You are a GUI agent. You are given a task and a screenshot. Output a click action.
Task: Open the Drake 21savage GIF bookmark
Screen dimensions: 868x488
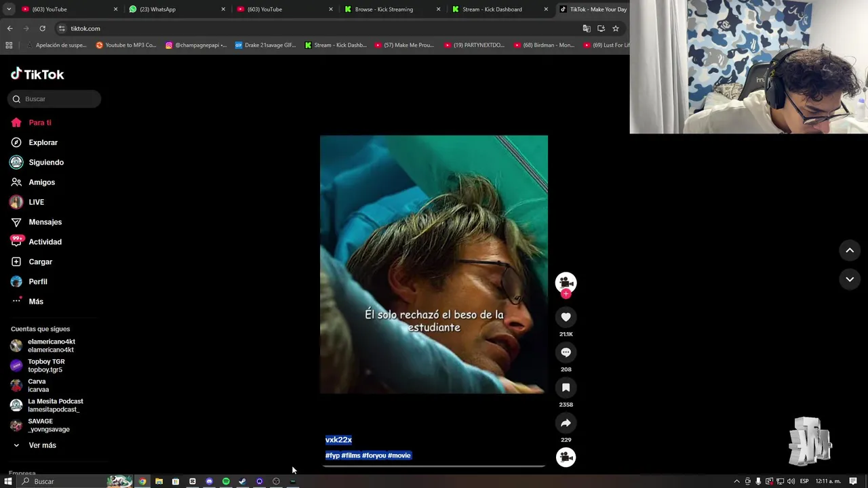[x=265, y=45]
